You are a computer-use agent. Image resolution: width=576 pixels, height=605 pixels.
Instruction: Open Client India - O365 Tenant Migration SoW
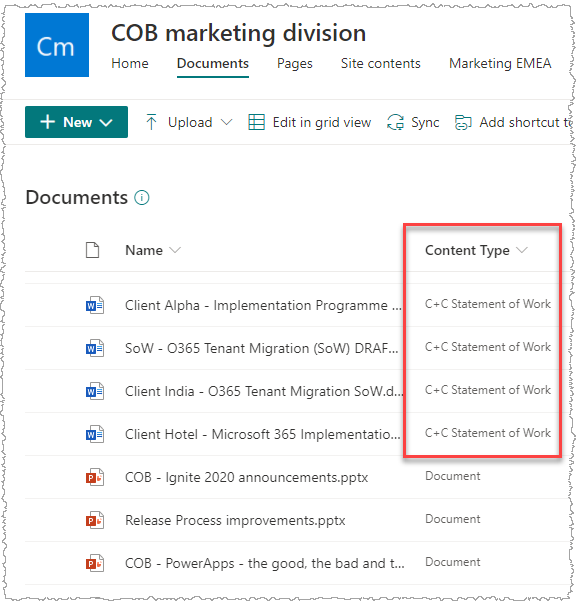(264, 391)
